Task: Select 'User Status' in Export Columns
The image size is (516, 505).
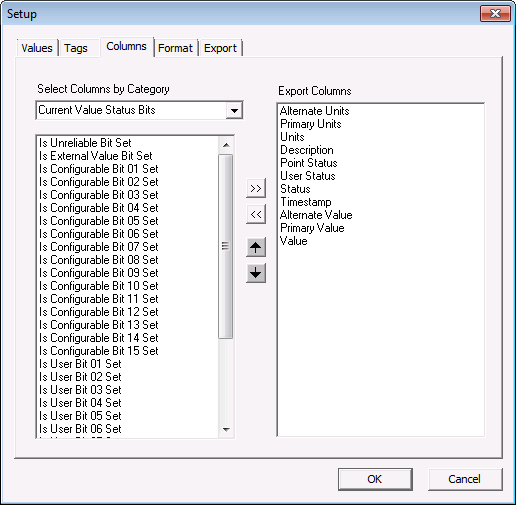Action: [308, 176]
